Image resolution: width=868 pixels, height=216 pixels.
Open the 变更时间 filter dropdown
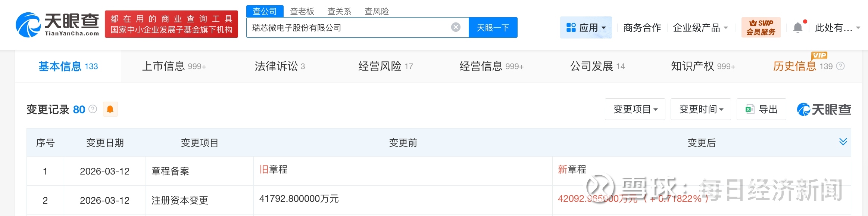coord(700,109)
